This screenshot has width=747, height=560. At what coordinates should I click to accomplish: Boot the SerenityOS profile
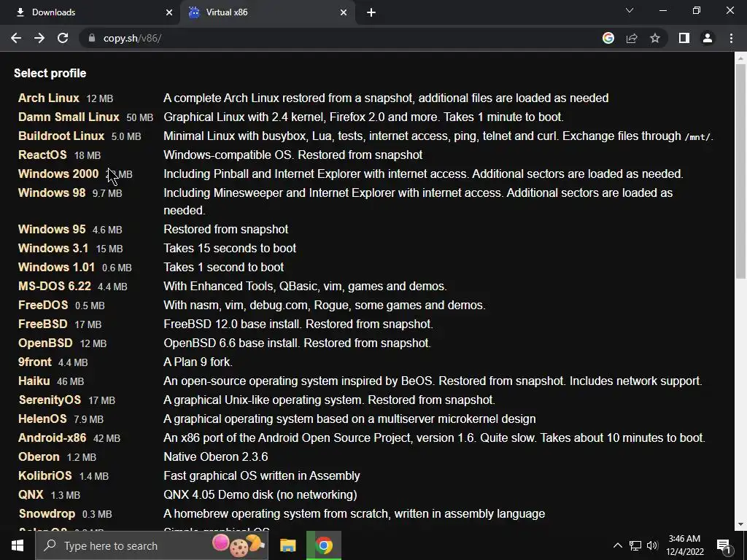50,400
